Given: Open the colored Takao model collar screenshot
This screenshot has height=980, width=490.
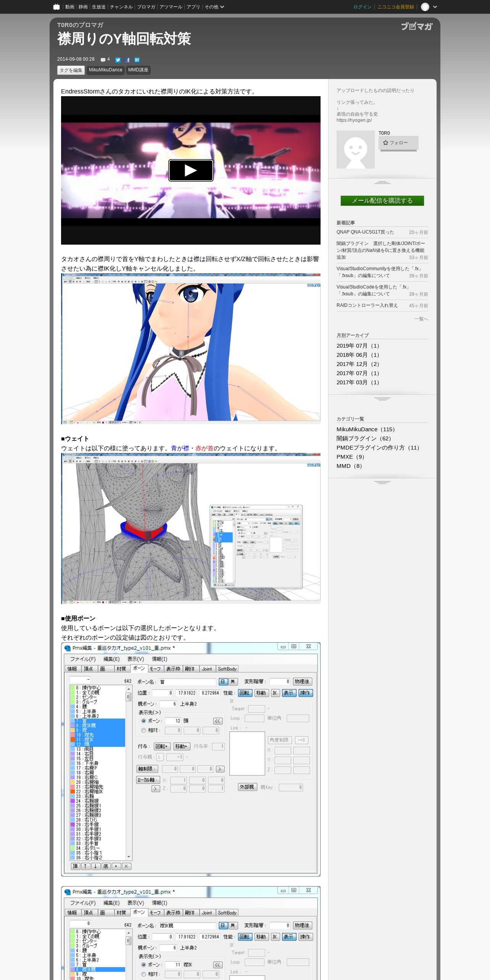Looking at the screenshot, I should (x=191, y=349).
